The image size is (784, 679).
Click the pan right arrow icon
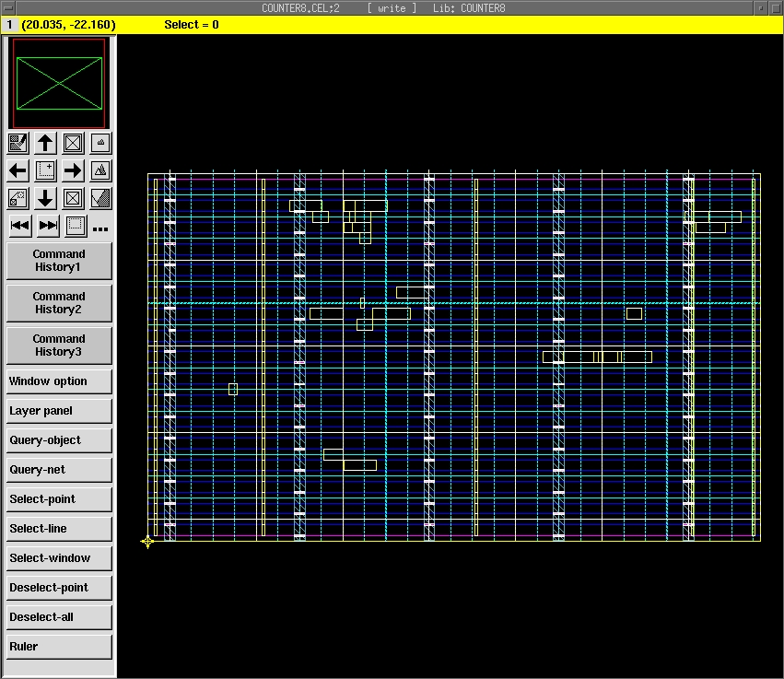pyautogui.click(x=73, y=170)
